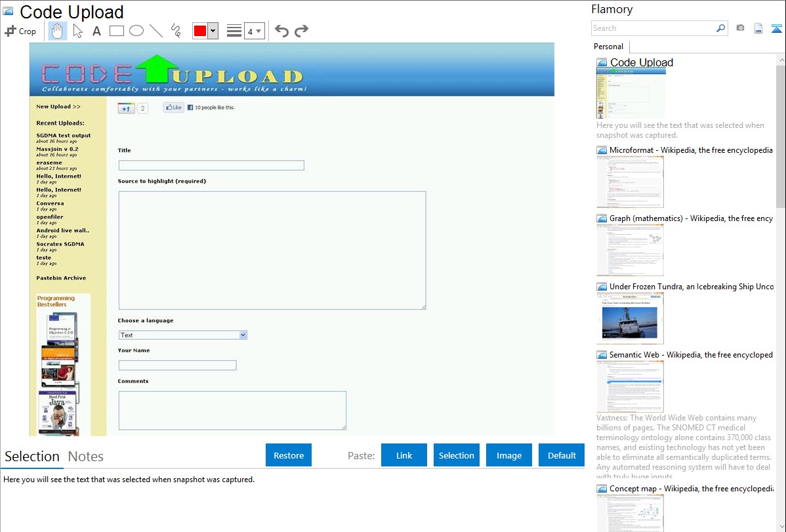Open the Semantic Web snapshot thumbnail
Image resolution: width=786 pixels, height=532 pixels.
click(x=630, y=386)
